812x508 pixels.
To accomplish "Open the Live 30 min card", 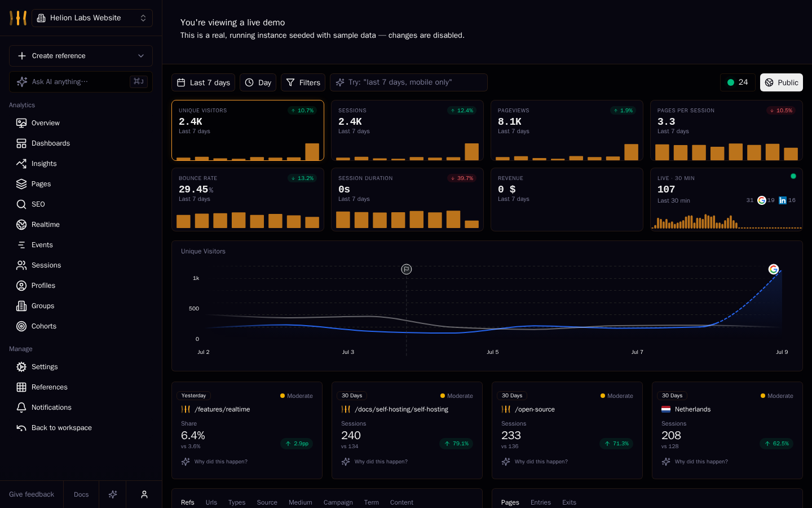I will click(x=726, y=199).
